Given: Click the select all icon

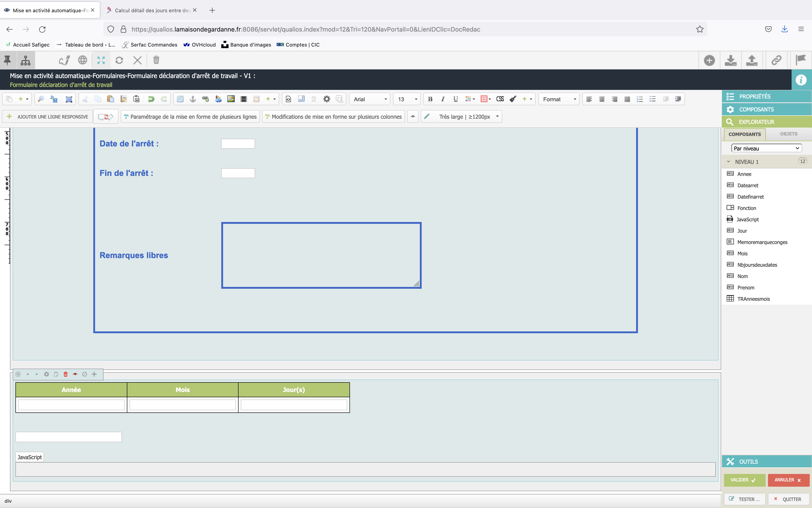Looking at the screenshot, I should pyautogui.click(x=69, y=99).
